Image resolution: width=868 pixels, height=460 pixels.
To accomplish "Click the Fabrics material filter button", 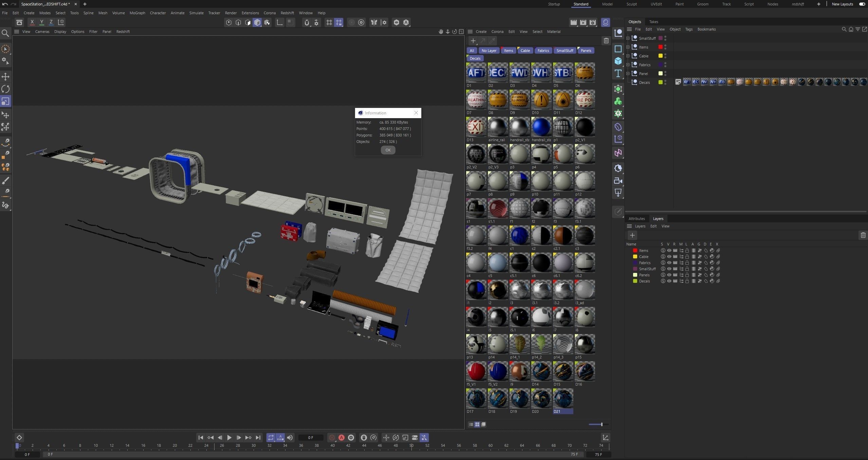I will [x=543, y=50].
